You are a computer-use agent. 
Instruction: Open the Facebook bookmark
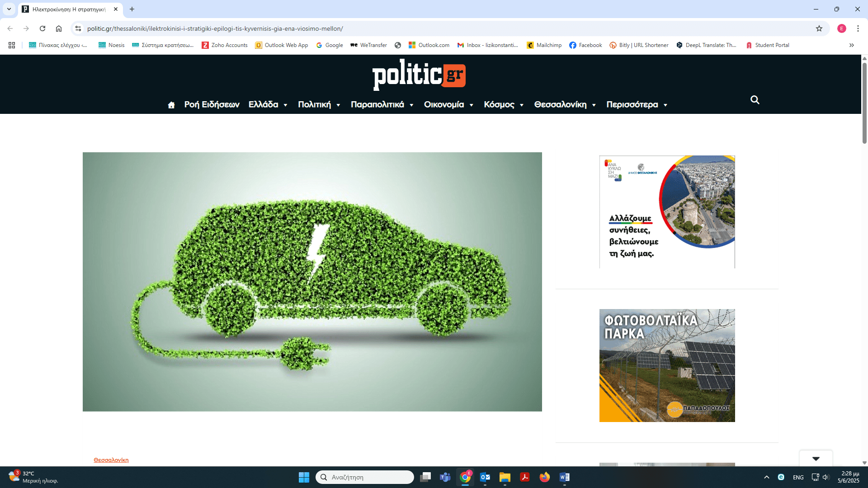[585, 45]
